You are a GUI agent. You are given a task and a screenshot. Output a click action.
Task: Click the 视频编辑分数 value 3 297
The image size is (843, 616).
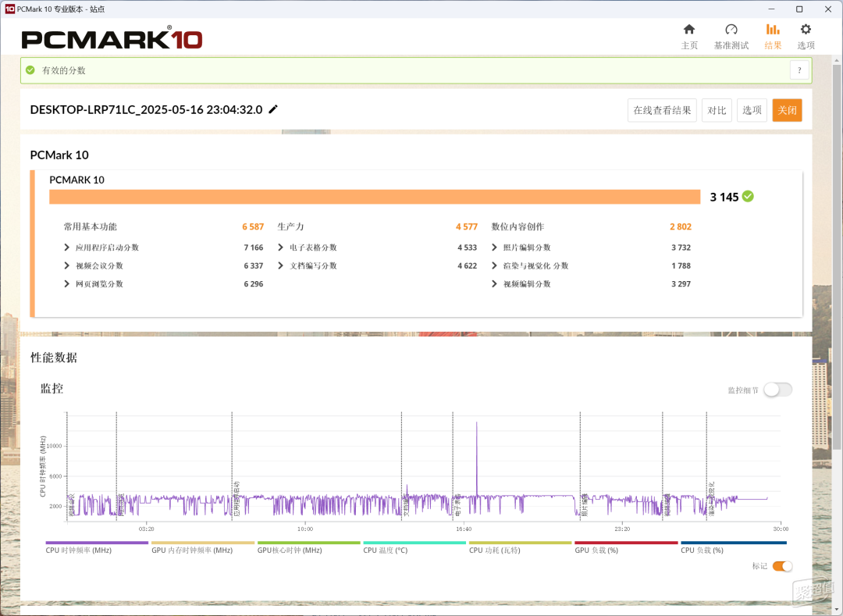point(681,284)
